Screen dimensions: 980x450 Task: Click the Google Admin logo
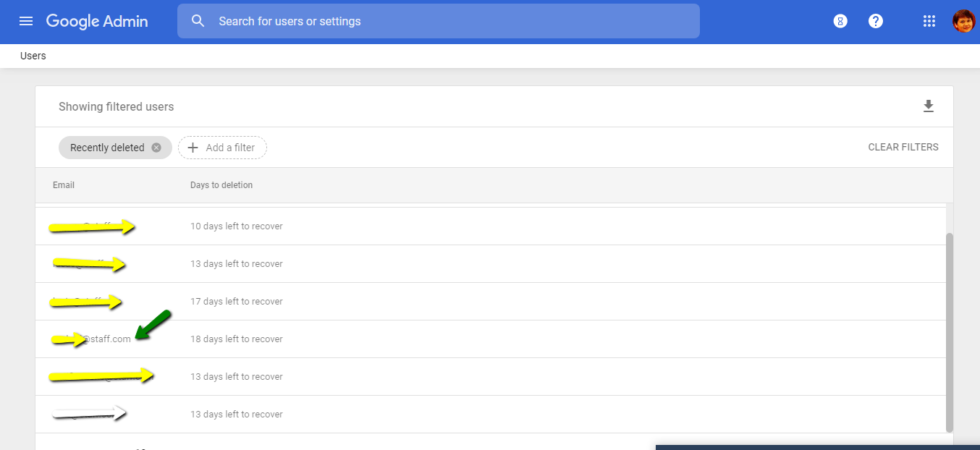coord(97,21)
